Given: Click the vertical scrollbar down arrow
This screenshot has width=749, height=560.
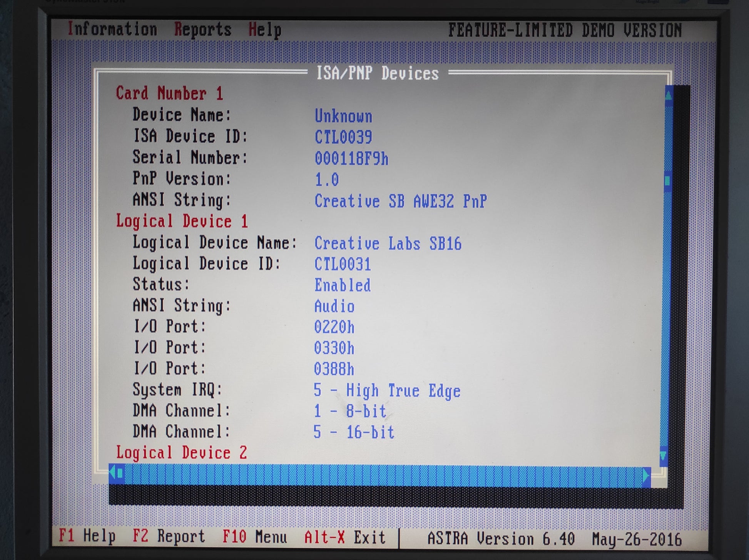Looking at the screenshot, I should tap(664, 456).
